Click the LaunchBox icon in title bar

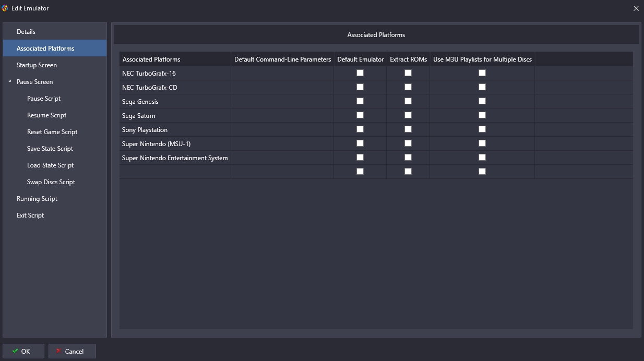point(5,8)
